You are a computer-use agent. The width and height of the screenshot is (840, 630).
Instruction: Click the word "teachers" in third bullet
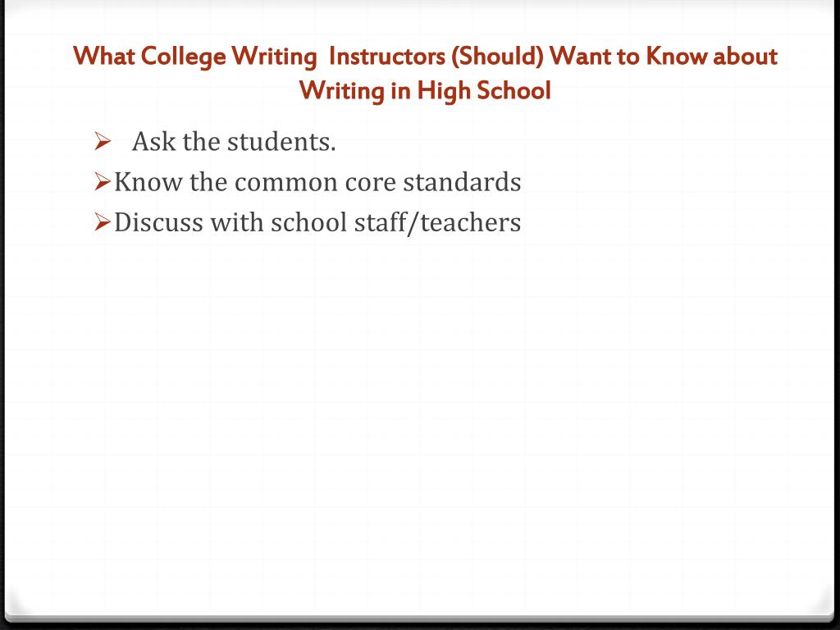pos(471,222)
